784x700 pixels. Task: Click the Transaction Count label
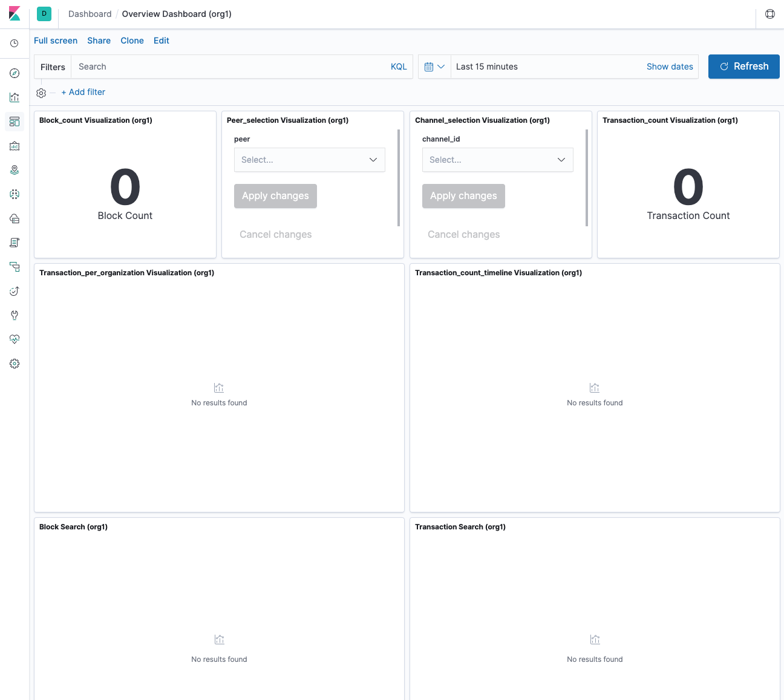pyautogui.click(x=688, y=216)
